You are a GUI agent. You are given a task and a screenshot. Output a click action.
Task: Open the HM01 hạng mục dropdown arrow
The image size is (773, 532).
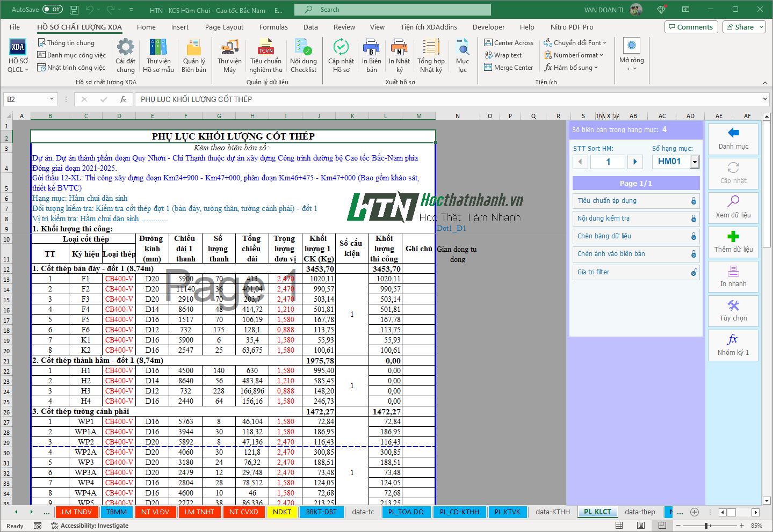695,162
